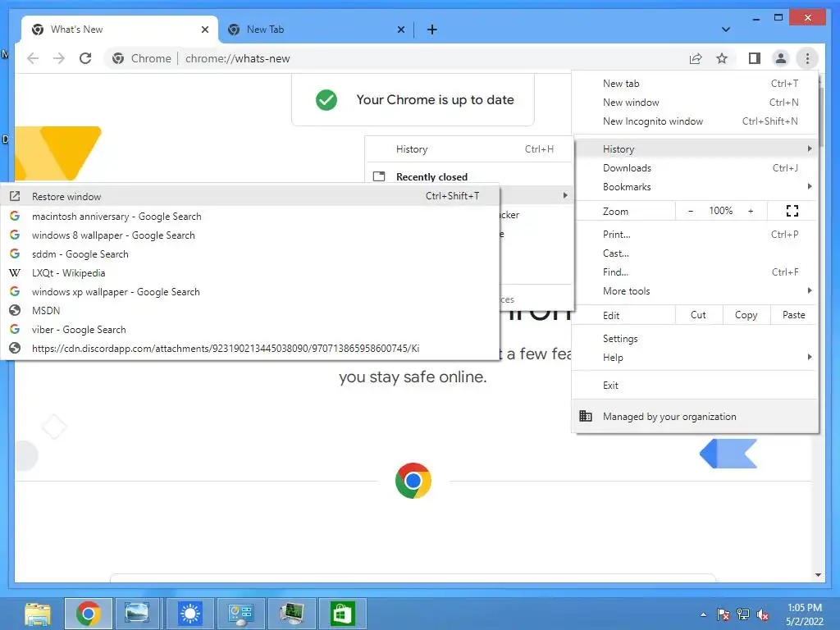Decrease zoom with the minus button

click(691, 211)
